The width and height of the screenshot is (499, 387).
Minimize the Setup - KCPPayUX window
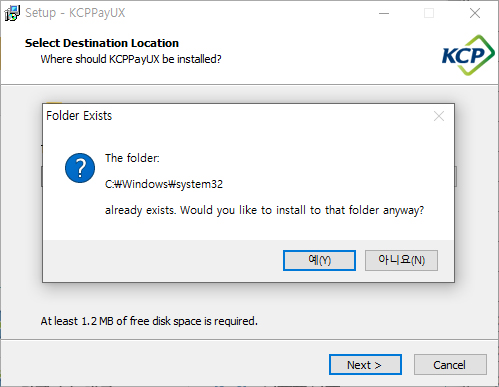point(384,13)
